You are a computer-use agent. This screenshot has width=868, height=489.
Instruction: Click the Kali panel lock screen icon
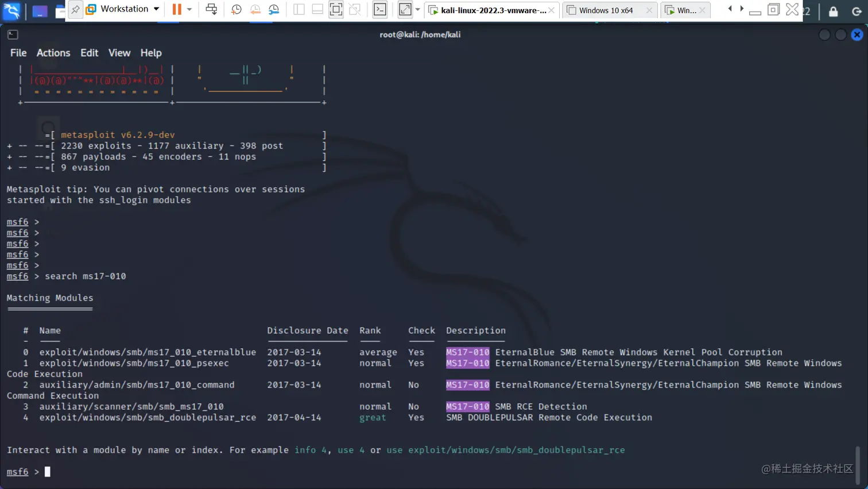834,11
